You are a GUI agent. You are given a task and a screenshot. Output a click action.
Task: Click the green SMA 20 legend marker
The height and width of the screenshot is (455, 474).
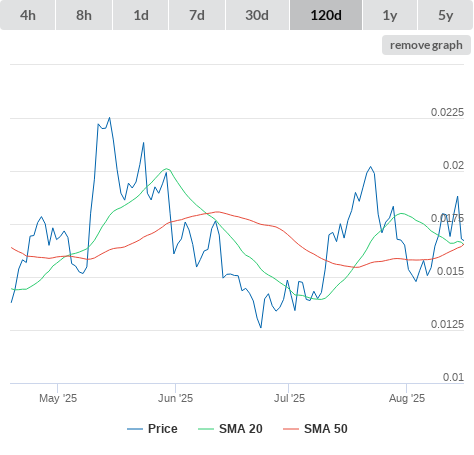coord(206,429)
